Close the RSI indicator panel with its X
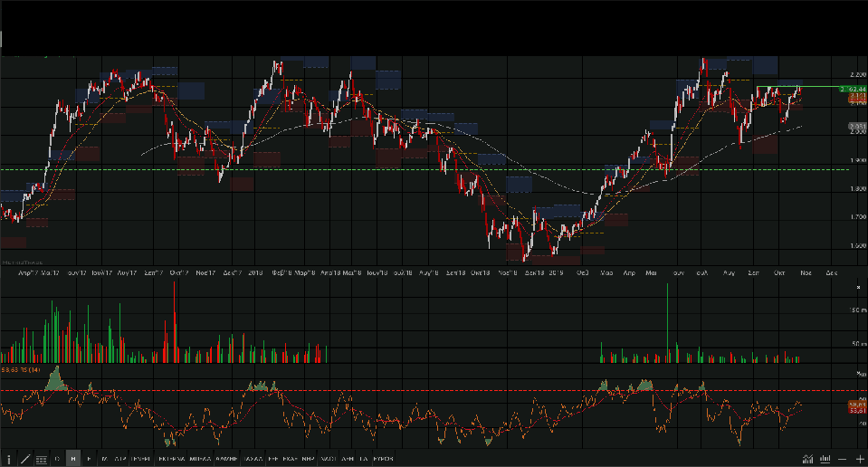Image resolution: width=868 pixels, height=467 pixels. pyautogui.click(x=858, y=372)
